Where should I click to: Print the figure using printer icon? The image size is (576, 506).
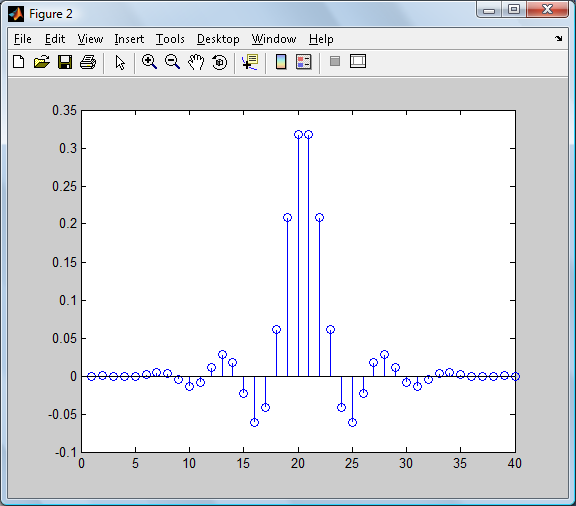(88, 62)
